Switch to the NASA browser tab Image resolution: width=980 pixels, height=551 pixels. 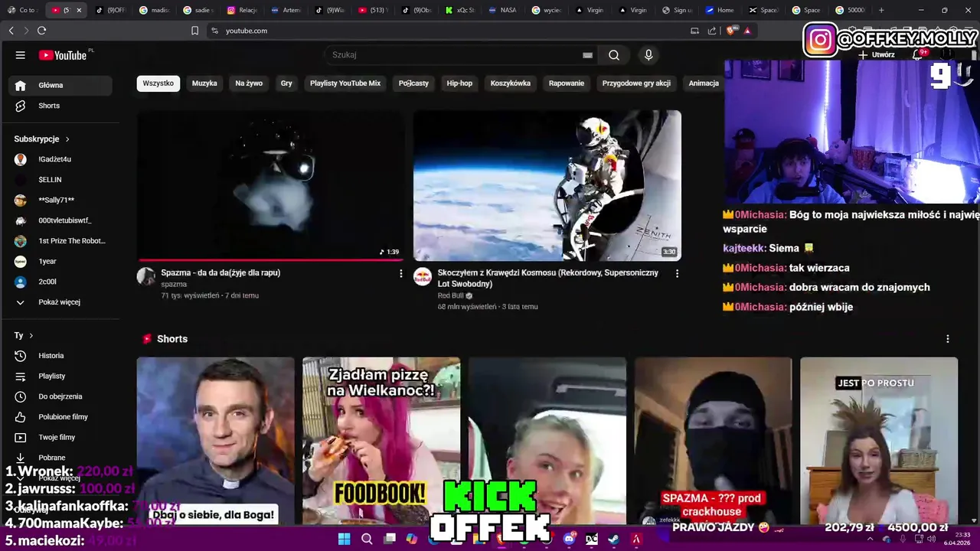[501, 10]
